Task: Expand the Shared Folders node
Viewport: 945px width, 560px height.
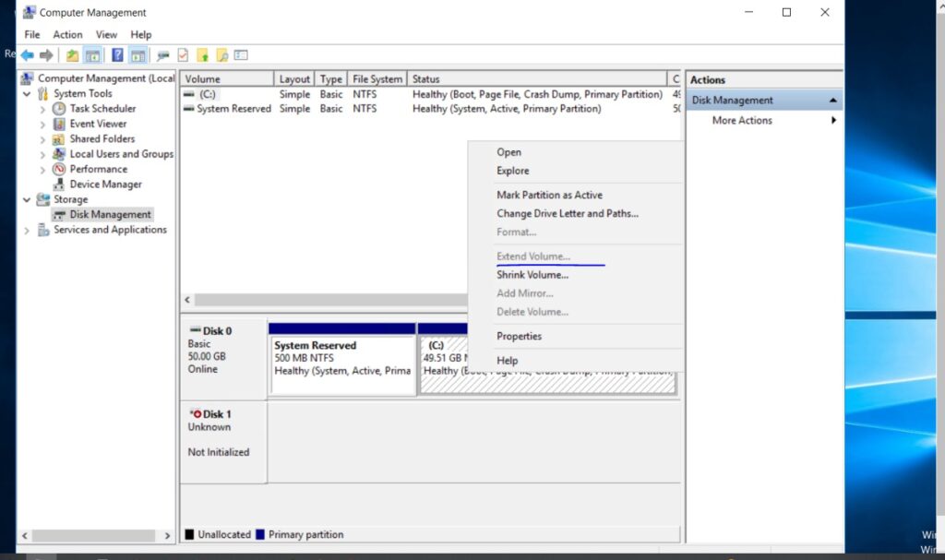Action: 42,139
